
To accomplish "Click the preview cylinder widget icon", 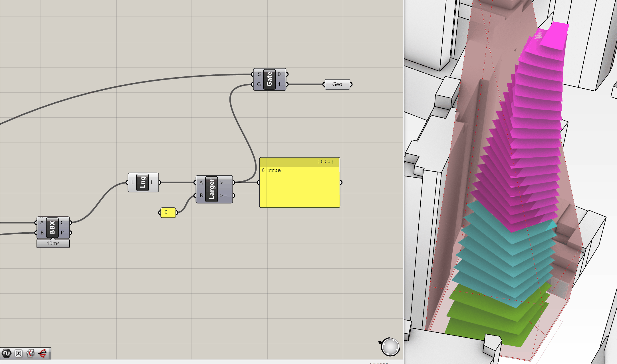I will click(x=31, y=353).
